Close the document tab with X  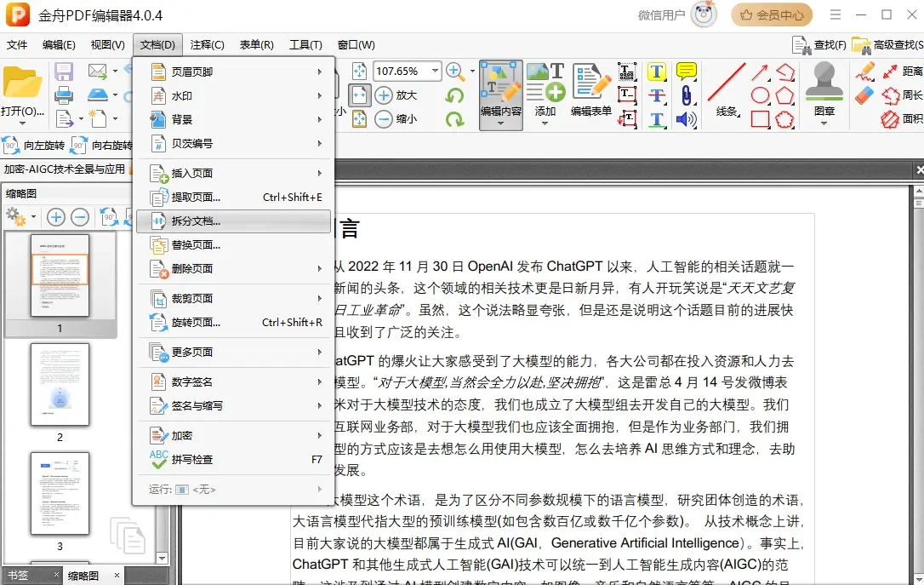click(920, 169)
